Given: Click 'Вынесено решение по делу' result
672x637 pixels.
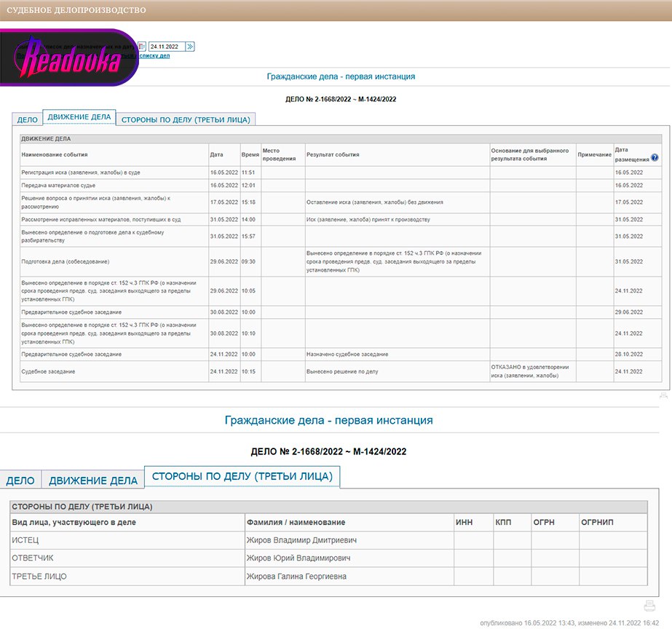Looking at the screenshot, I should point(342,372).
